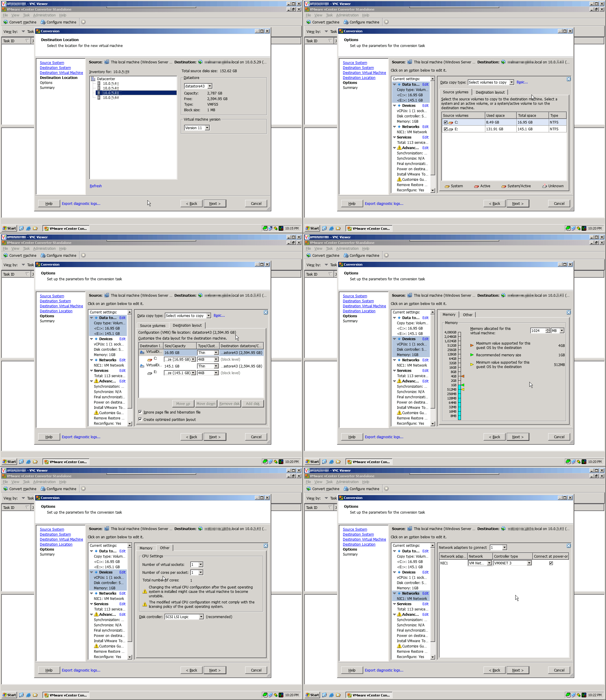Click the Add disk button
Image resolution: width=606 pixels, height=700 pixels.
tap(253, 403)
